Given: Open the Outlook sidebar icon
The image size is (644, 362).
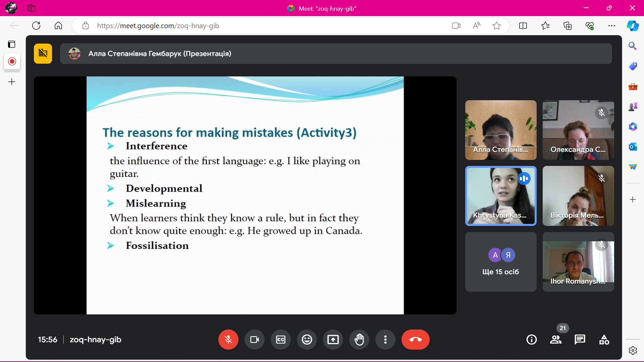Looking at the screenshot, I should (x=633, y=147).
